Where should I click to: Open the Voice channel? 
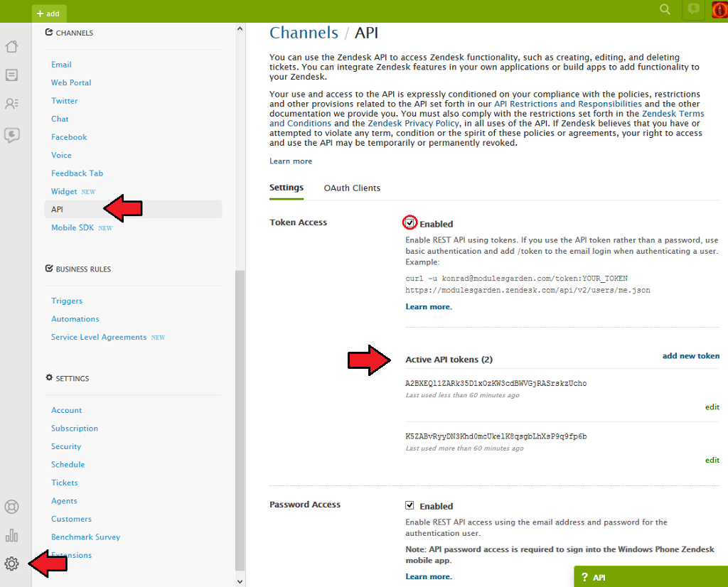61,155
